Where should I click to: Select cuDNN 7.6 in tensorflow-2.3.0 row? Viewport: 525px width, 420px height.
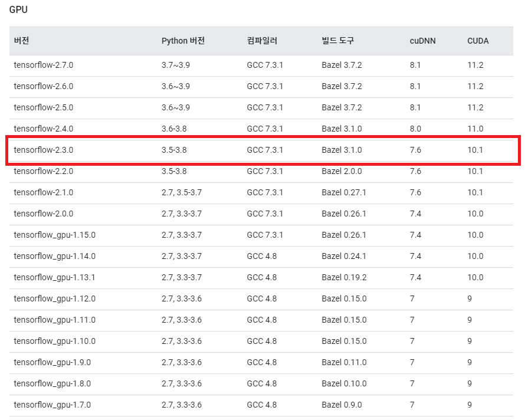[415, 150]
